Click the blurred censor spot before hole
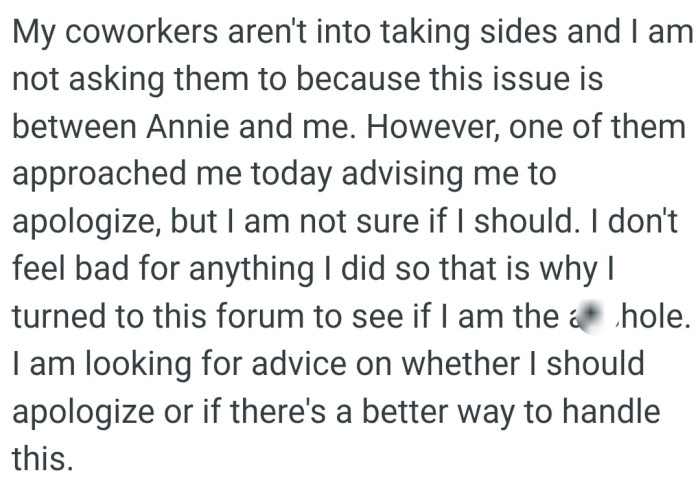This screenshot has height=487, width=700. 591,316
